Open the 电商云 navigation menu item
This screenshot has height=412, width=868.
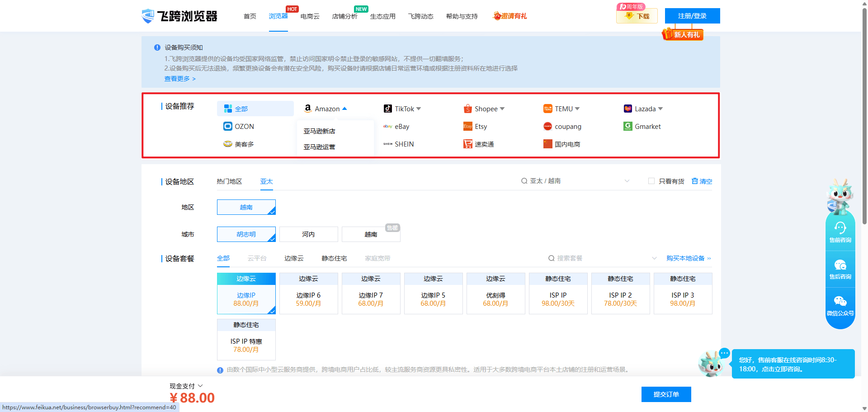[x=310, y=16]
